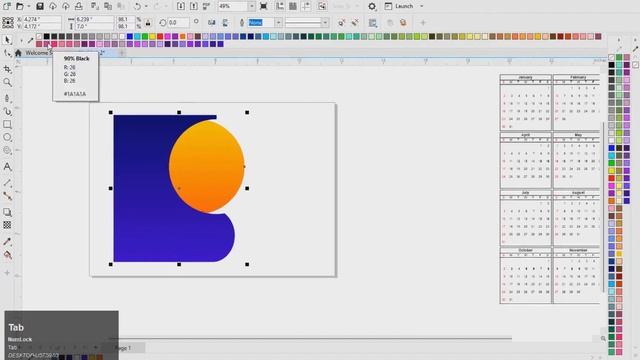Click the Export icon
The width and height of the screenshot is (640, 360).
point(194,6)
